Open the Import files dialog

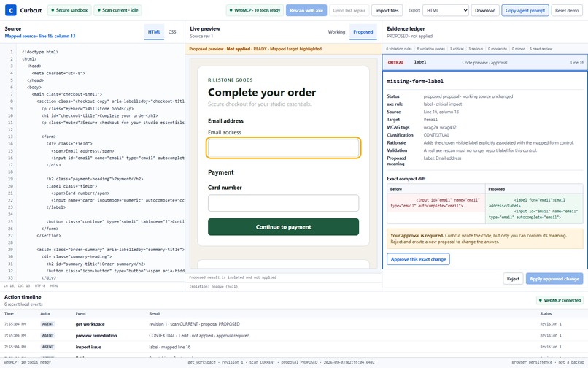387,10
